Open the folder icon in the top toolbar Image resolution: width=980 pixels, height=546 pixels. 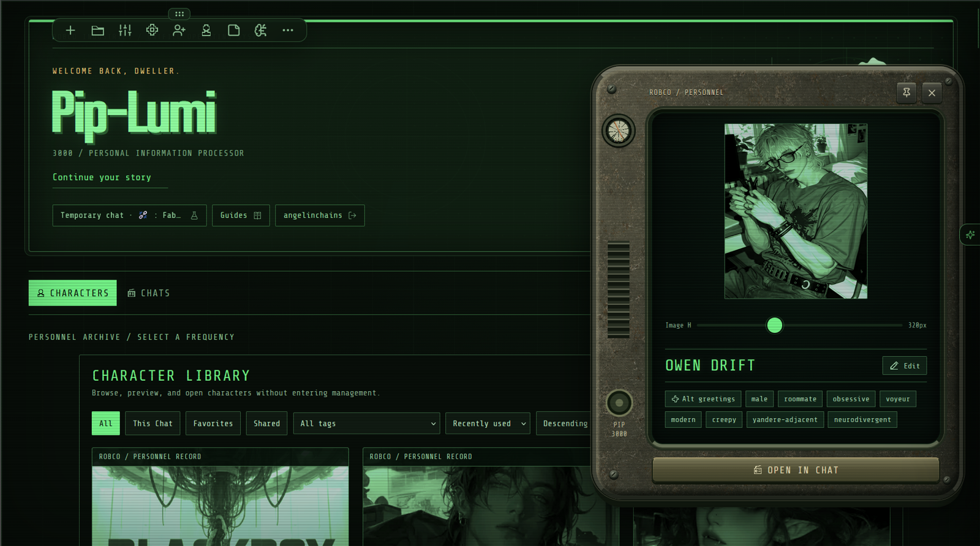click(x=98, y=30)
